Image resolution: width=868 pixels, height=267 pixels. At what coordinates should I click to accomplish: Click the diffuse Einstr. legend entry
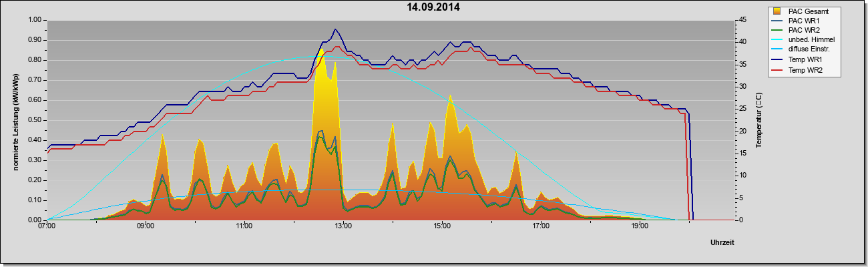click(x=809, y=50)
